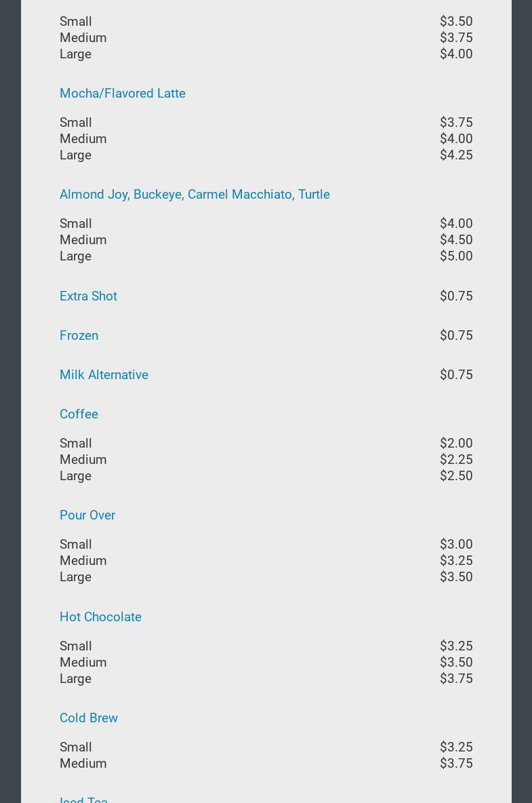Viewport: 532px width, 803px height.
Task: Click Medium under Cold Brew
Action: pos(83,764)
